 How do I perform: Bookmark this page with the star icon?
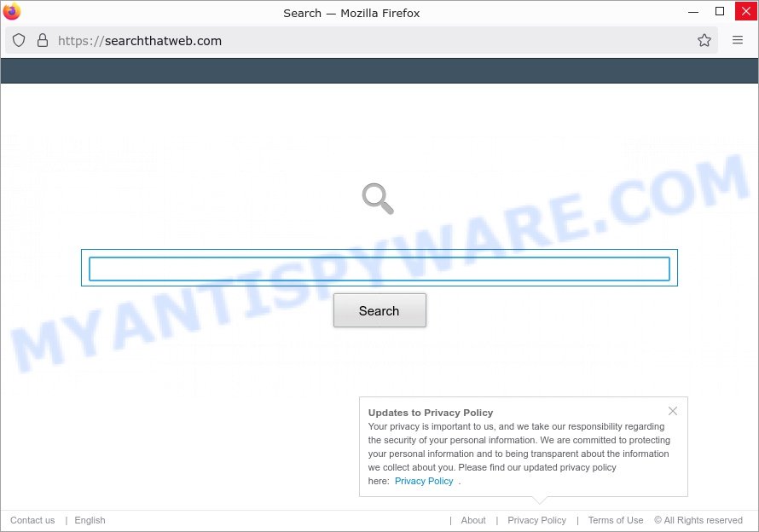click(704, 40)
